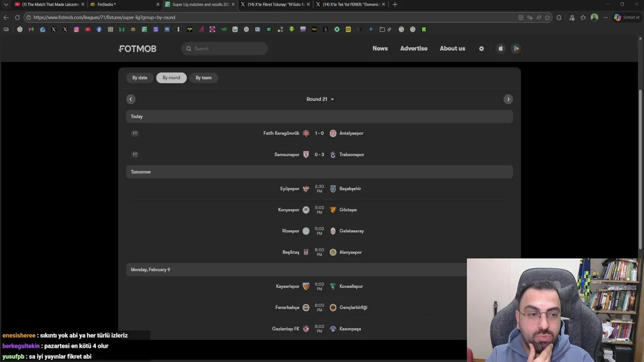The width and height of the screenshot is (644, 362).
Task: Click the FotMob search field
Action: pyautogui.click(x=224, y=49)
